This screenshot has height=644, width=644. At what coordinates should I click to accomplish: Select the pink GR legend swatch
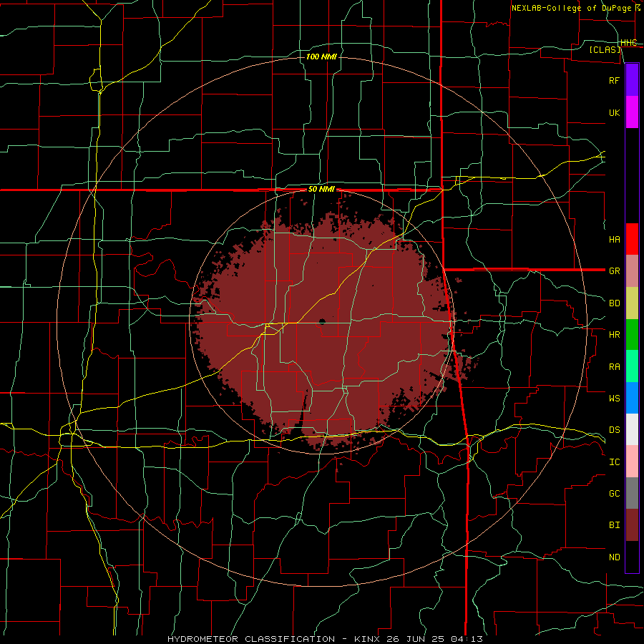click(x=632, y=271)
